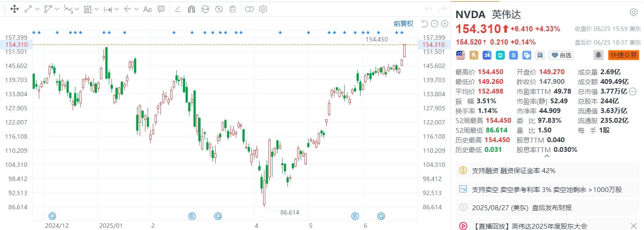Screen dimensions: 644x230
Task: Zoom in chart with plus button
Action: 444,24
